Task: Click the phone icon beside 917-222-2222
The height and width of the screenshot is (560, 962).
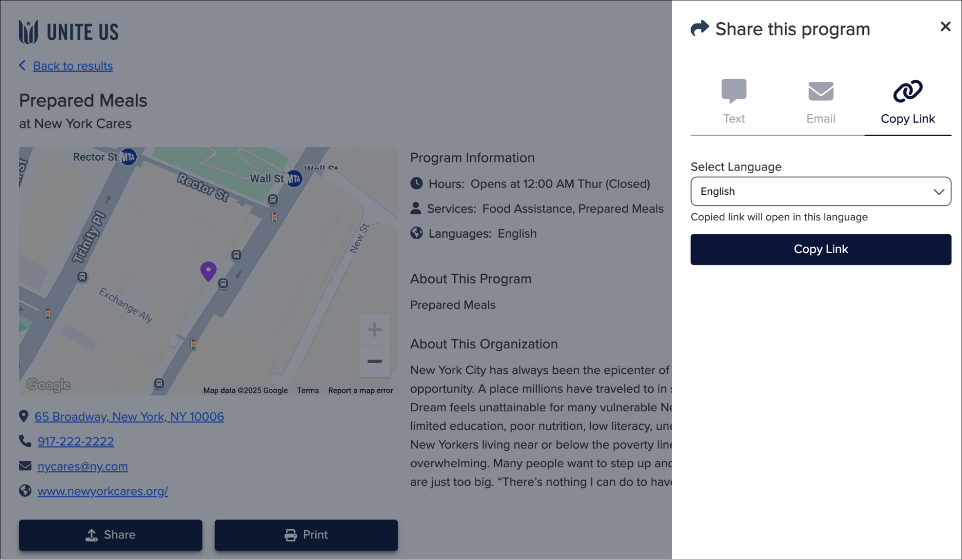Action: 24,441
